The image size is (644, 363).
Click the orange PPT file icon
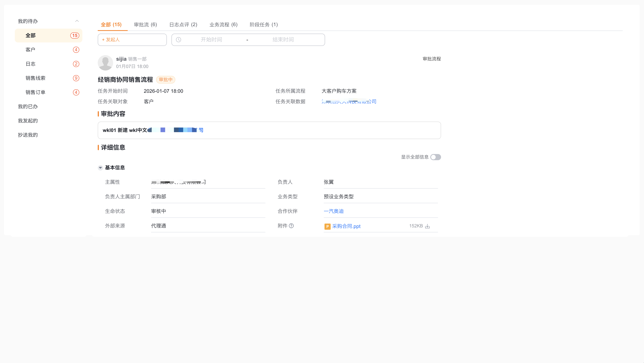(x=327, y=226)
